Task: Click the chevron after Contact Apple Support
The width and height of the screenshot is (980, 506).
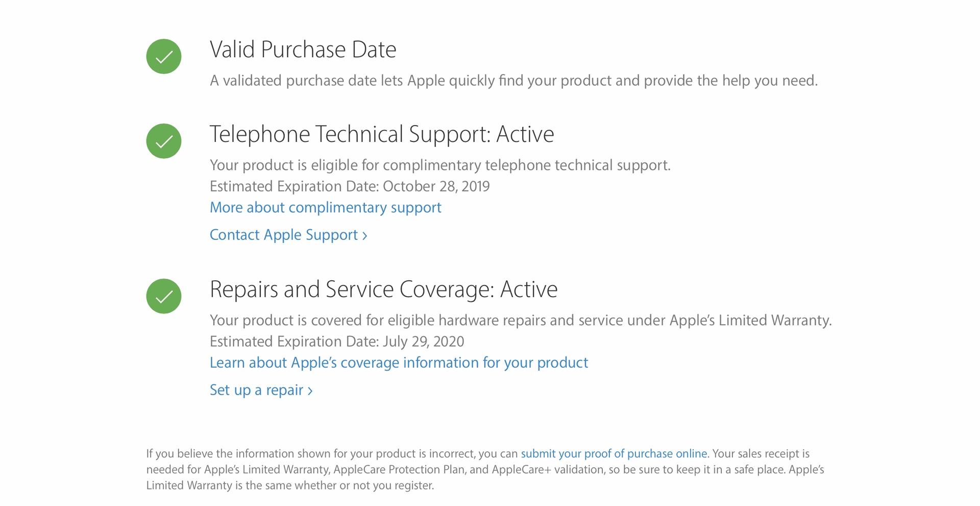Action: (x=364, y=236)
